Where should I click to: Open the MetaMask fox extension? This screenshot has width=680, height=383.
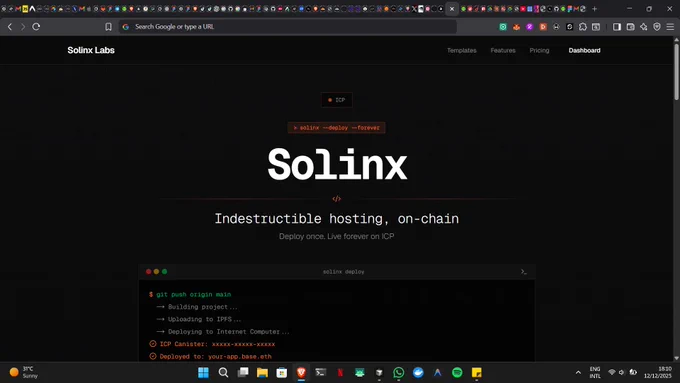point(516,27)
